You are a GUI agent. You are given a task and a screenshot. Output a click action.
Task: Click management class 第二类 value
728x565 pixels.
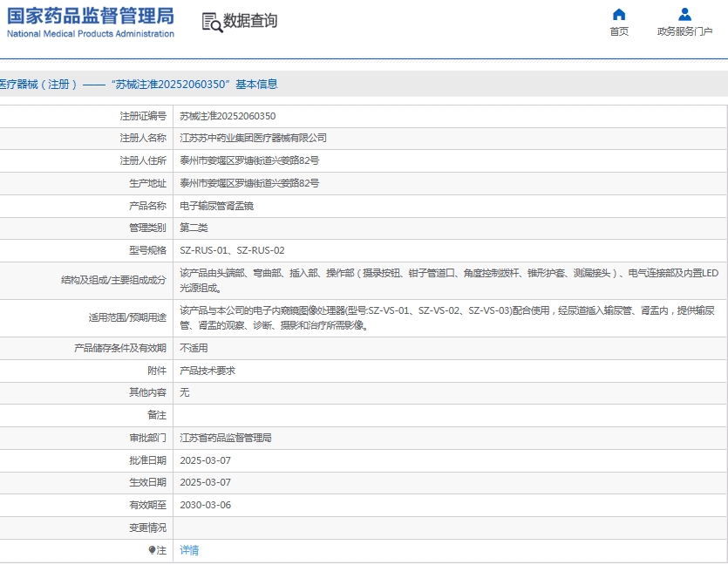coord(194,228)
